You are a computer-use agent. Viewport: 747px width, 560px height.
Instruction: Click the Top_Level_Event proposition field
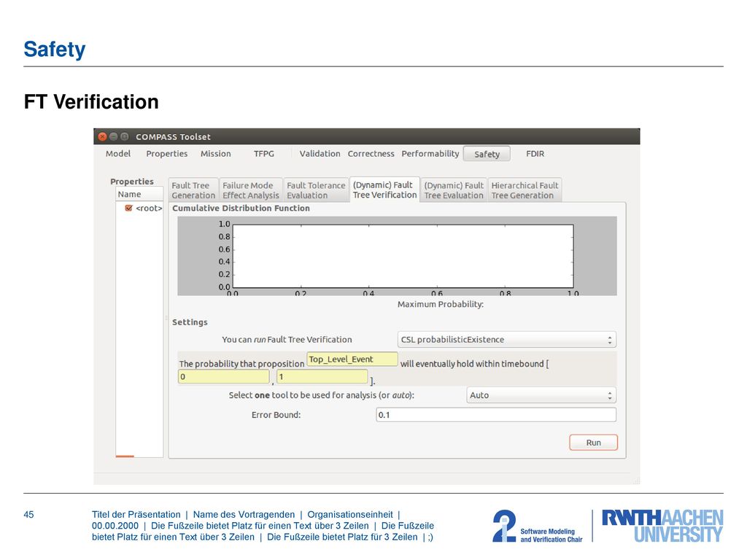(x=352, y=359)
